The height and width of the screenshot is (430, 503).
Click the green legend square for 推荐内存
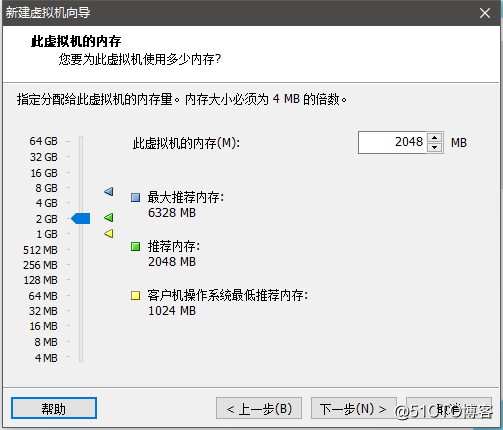point(135,247)
